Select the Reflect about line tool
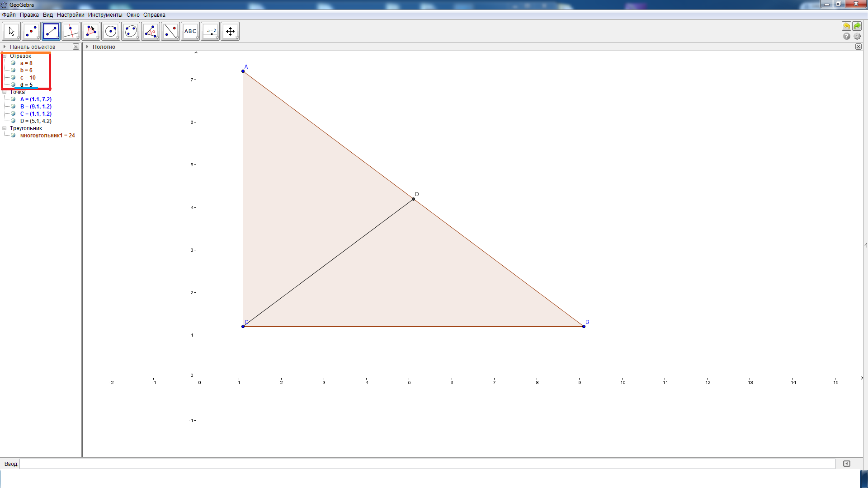The image size is (868, 488). (x=170, y=31)
